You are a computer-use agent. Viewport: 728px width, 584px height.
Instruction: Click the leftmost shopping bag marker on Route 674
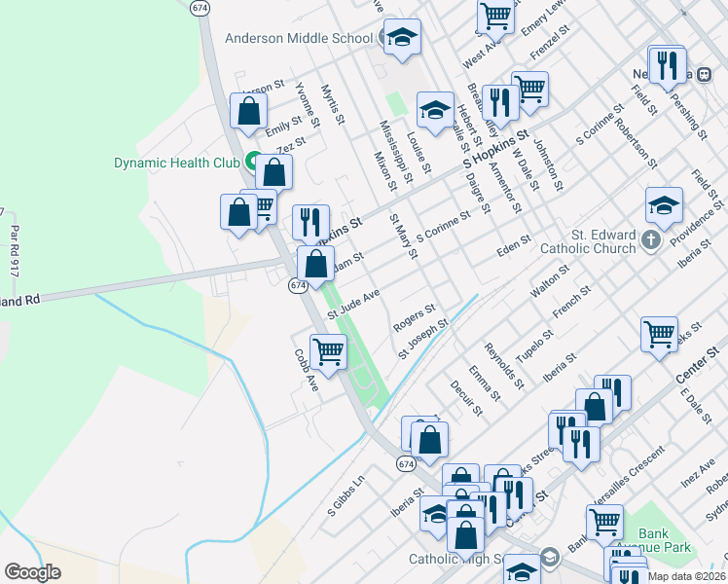pos(238,213)
